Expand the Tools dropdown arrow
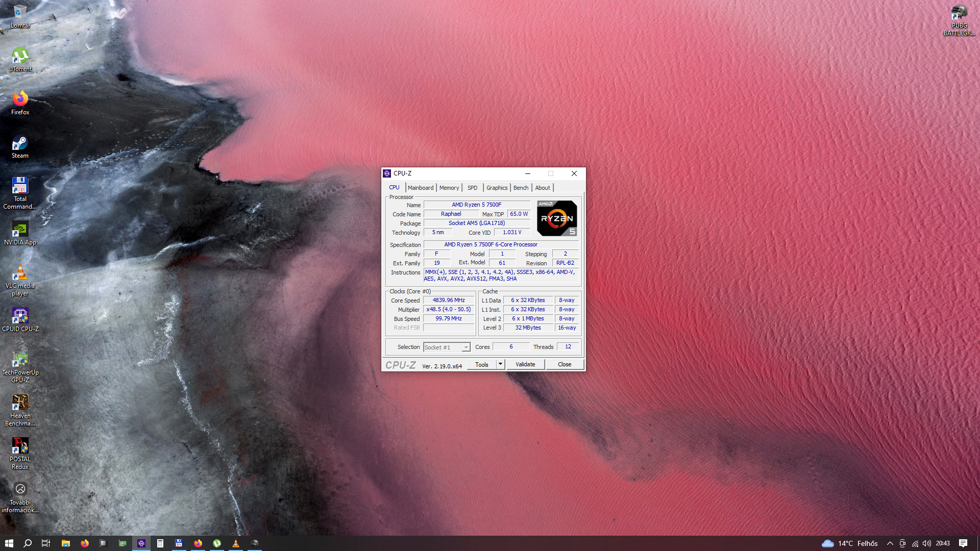The image size is (980, 551). click(x=501, y=364)
